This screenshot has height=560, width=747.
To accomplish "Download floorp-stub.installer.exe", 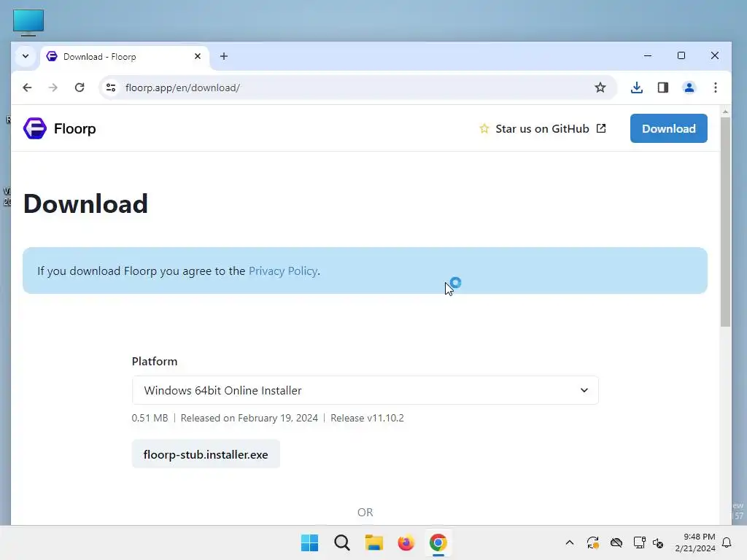I will click(x=206, y=454).
